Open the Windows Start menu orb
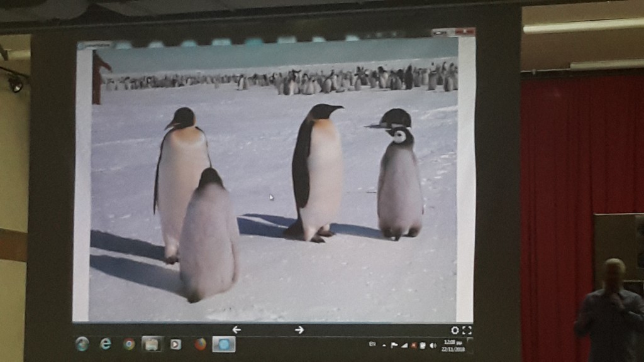644x362 pixels. click(82, 344)
